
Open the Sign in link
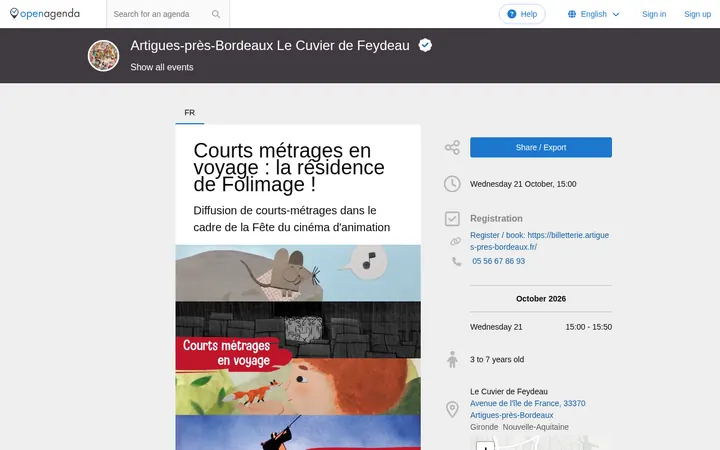[654, 14]
